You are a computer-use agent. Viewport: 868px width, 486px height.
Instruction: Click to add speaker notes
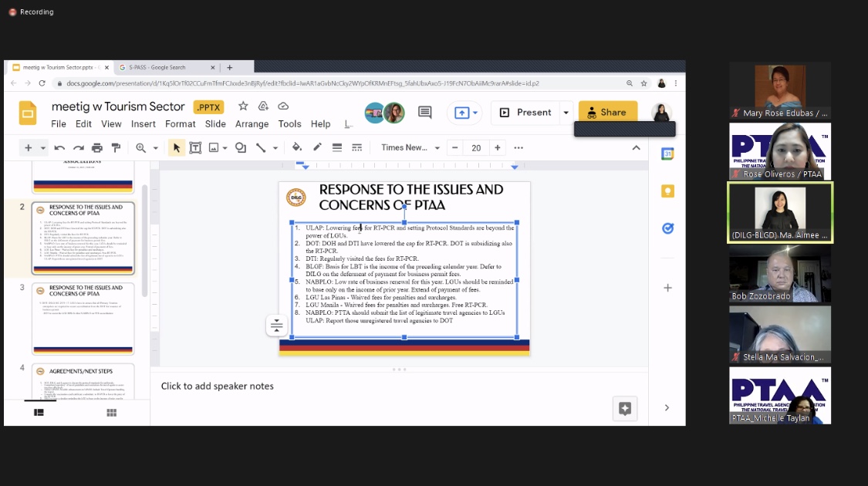click(x=218, y=386)
